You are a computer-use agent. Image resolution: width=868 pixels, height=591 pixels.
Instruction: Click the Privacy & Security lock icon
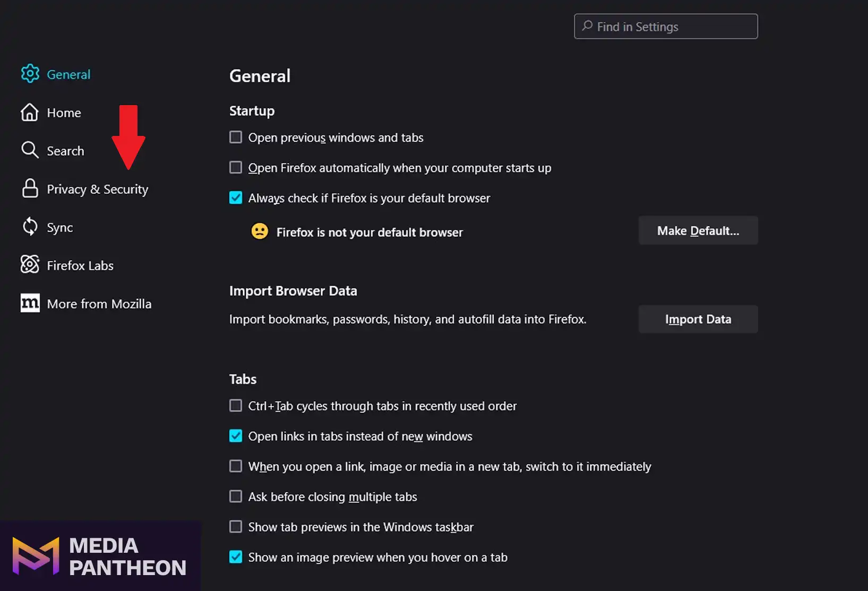coord(30,189)
